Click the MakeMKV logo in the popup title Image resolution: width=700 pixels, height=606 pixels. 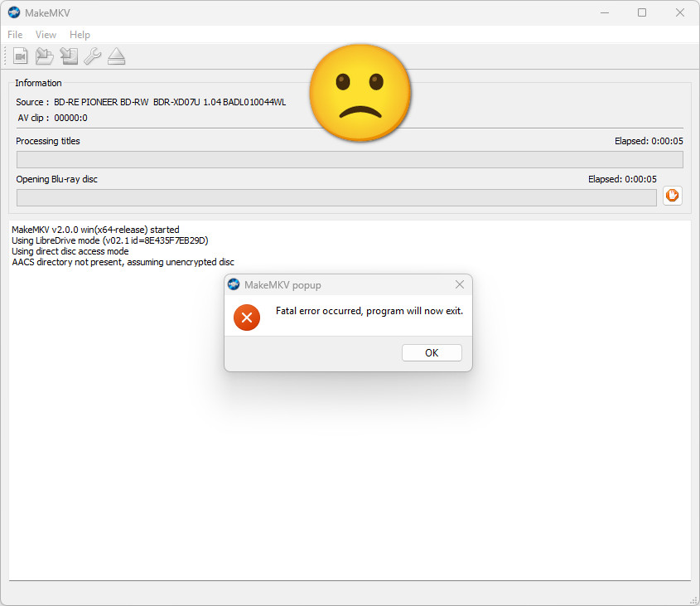234,284
